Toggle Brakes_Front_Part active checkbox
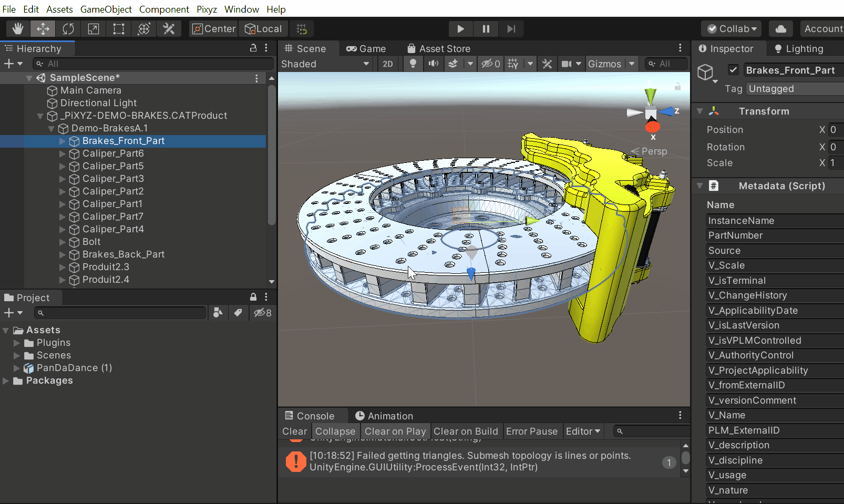 734,70
